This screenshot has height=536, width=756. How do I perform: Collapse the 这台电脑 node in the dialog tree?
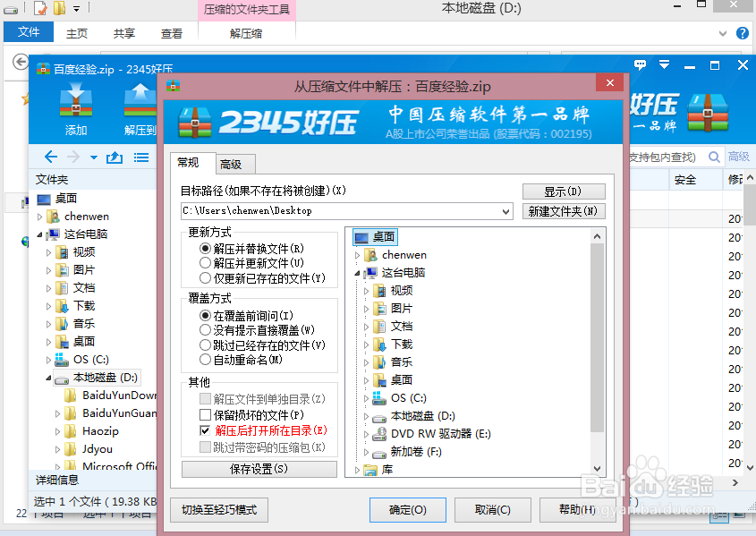[x=357, y=273]
